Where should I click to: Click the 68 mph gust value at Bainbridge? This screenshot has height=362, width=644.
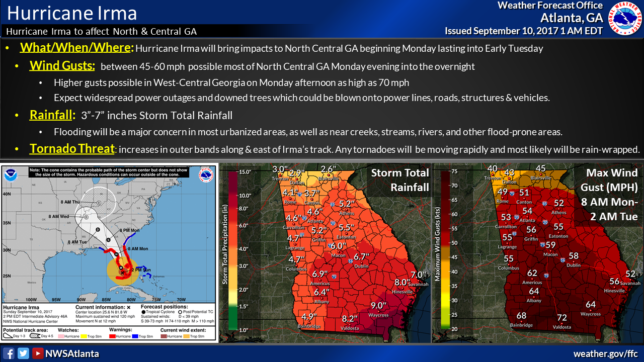pos(521,316)
